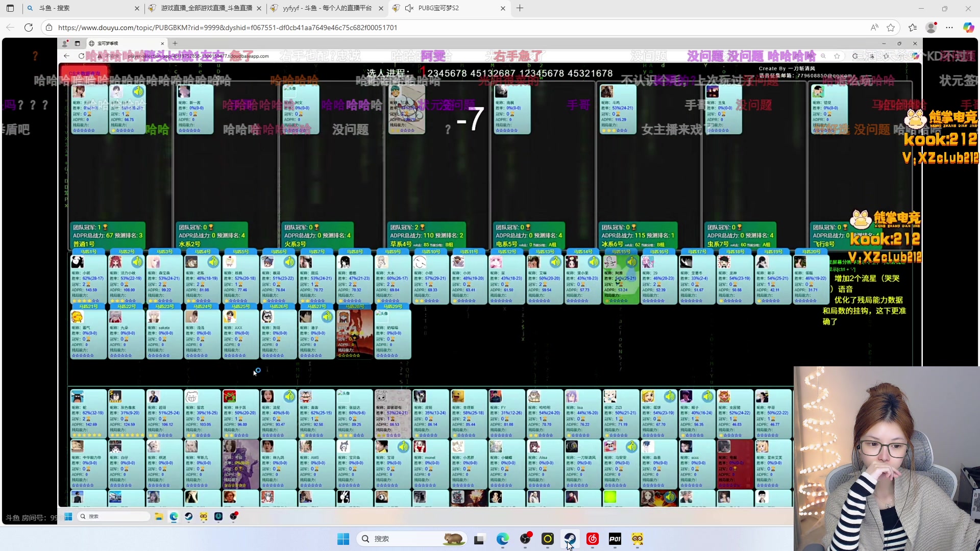Viewport: 980px width, 551px height.
Task: Open Edge Settings and more menu
Action: coord(949,28)
